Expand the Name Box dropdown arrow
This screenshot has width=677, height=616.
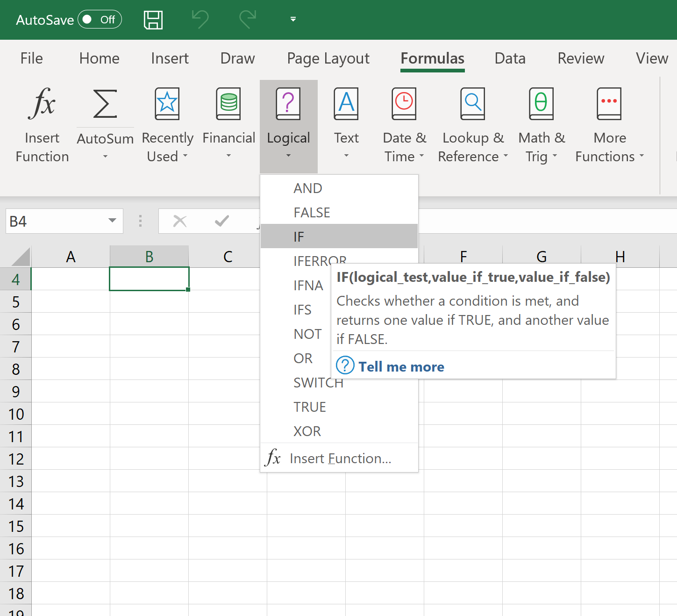pos(112,221)
